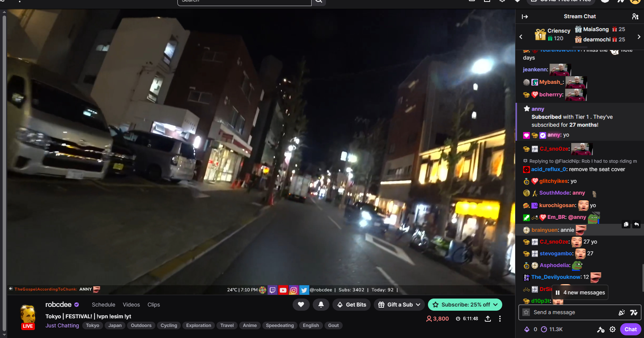Select the Tokyo tag
This screenshot has height=338, width=644.
click(92, 325)
